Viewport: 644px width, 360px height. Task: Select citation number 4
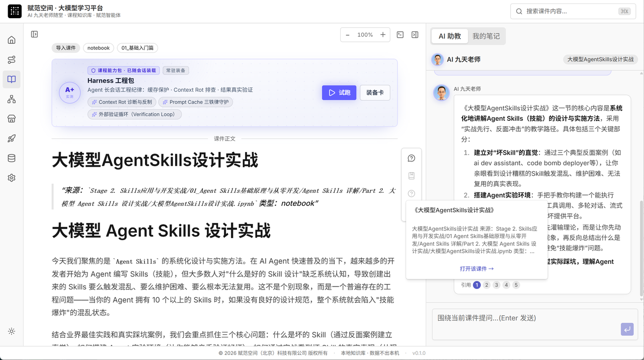[506, 285]
